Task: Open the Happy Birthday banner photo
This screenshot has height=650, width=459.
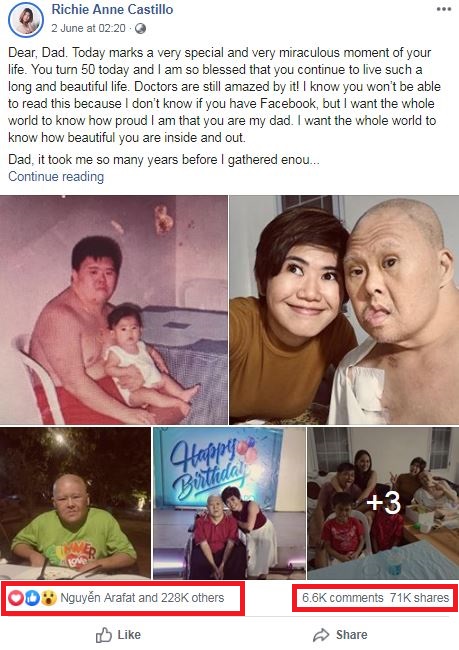Action: pos(229,503)
